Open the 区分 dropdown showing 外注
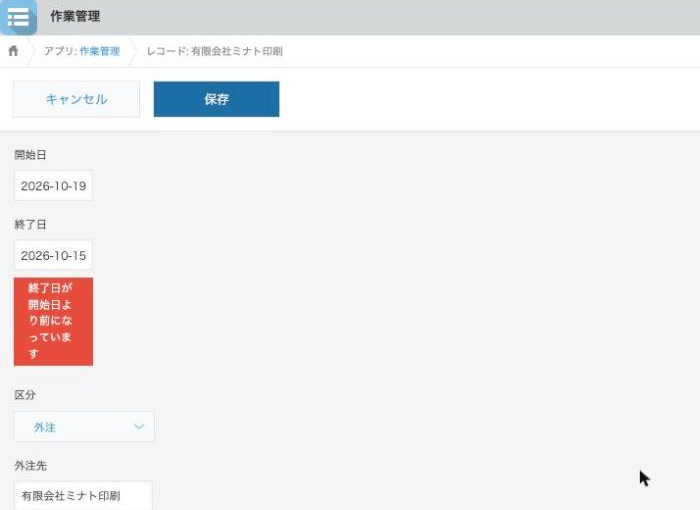This screenshot has width=700, height=510. (x=84, y=426)
